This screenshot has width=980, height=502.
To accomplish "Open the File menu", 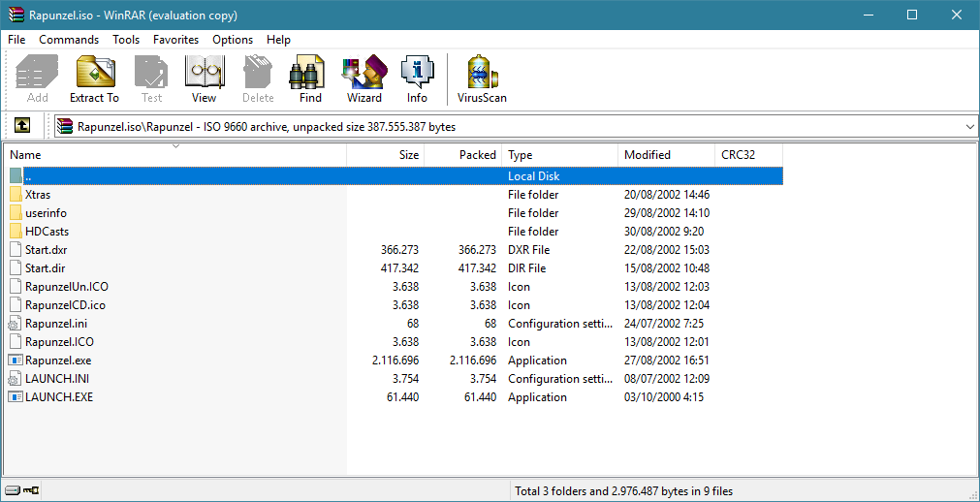I will (x=16, y=40).
